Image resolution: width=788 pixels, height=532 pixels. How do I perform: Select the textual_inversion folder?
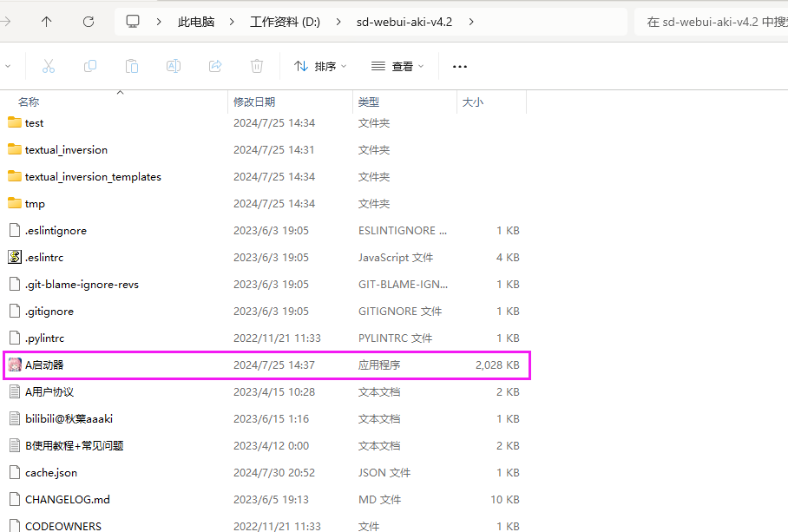(x=66, y=150)
